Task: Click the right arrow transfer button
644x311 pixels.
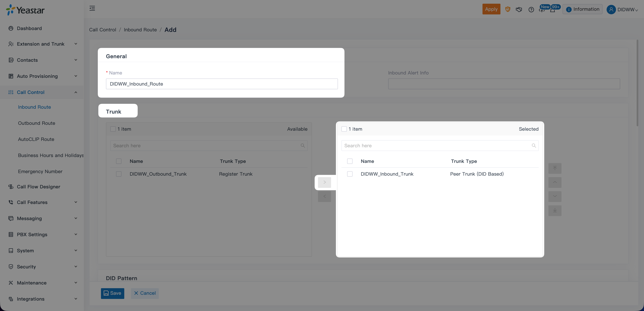Action: coord(324,182)
